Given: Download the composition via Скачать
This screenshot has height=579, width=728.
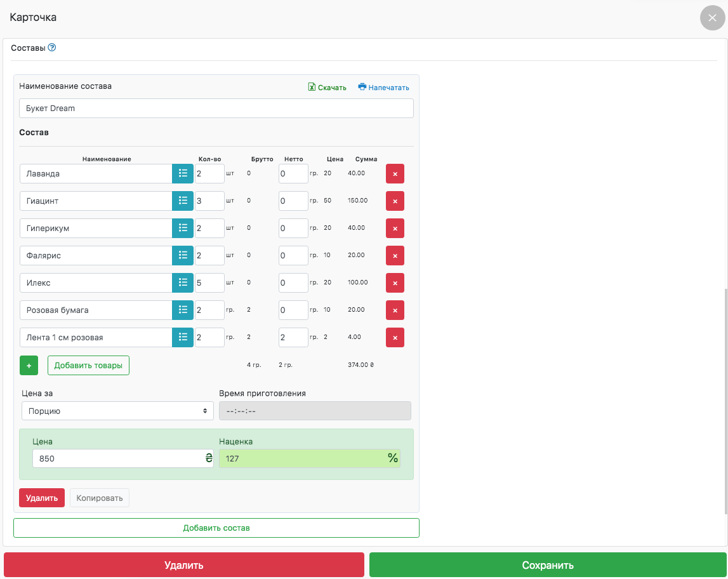Looking at the screenshot, I should pos(327,88).
